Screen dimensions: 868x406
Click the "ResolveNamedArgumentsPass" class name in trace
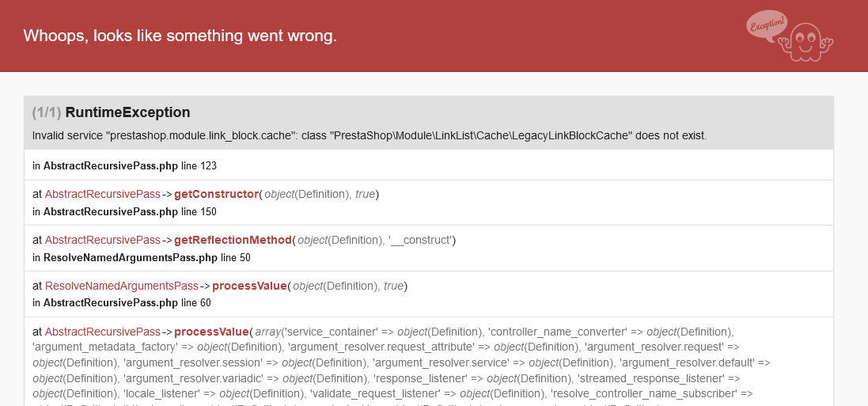(122, 286)
